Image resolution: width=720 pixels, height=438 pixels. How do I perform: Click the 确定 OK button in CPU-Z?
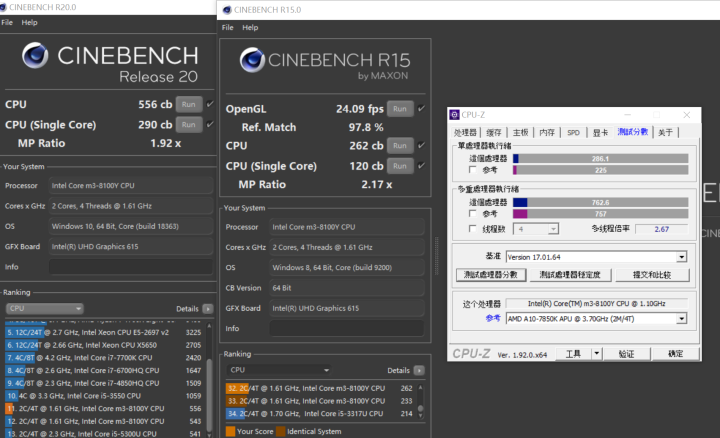click(x=675, y=354)
